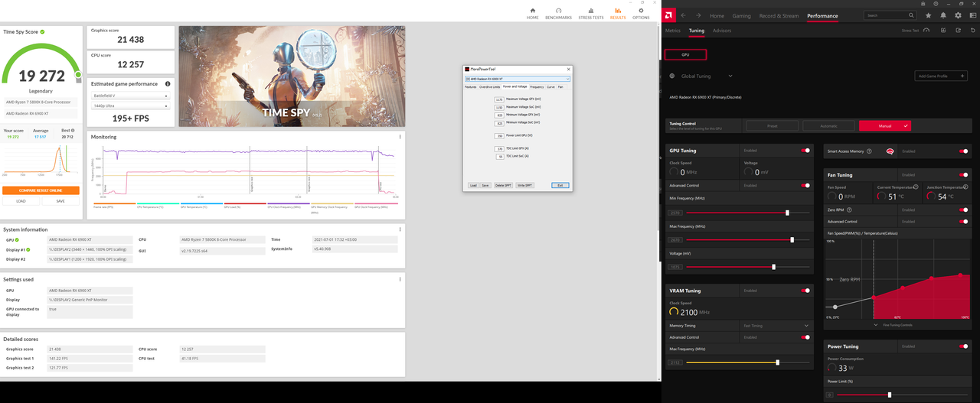The width and height of the screenshot is (980, 403).
Task: Click the search magnifier in Radeon Software
Action: (x=911, y=15)
